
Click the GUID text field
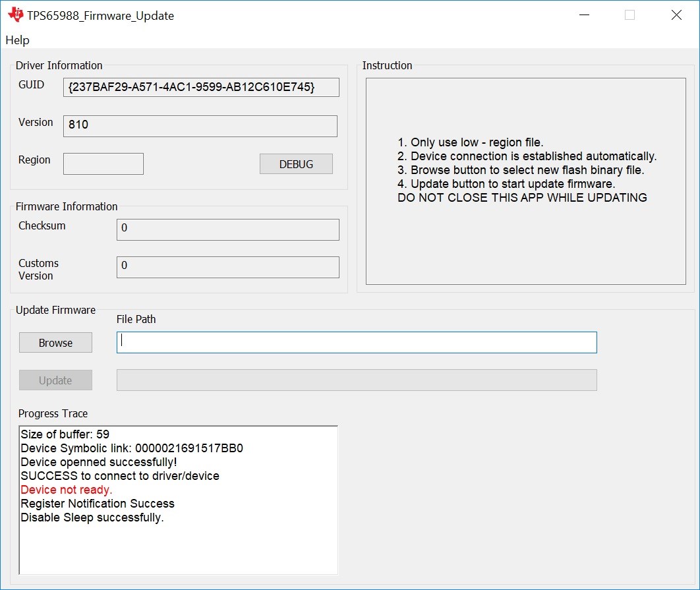click(x=201, y=87)
